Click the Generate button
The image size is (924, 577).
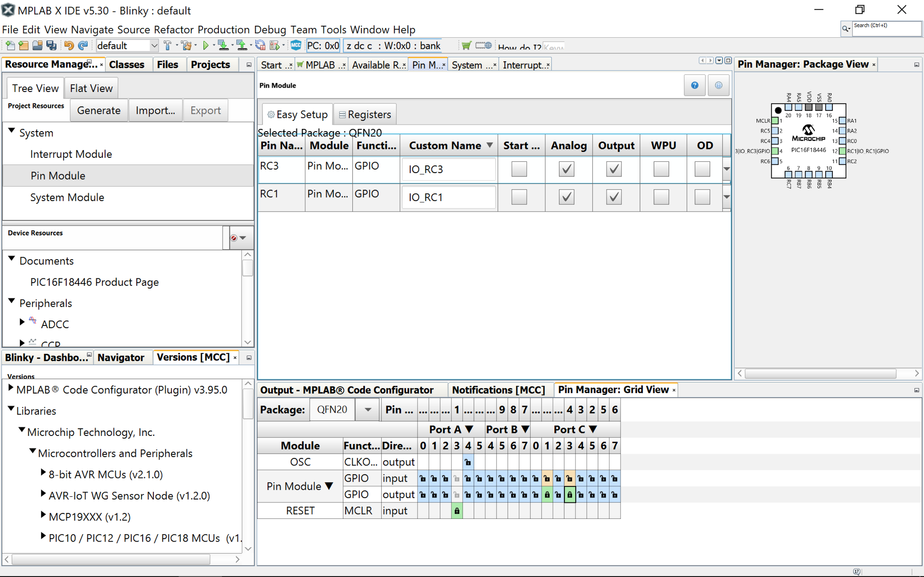click(99, 111)
